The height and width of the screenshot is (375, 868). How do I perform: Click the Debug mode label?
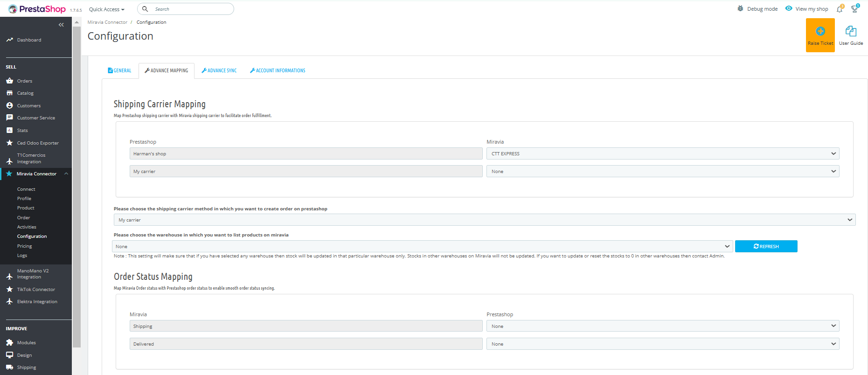pyautogui.click(x=763, y=9)
